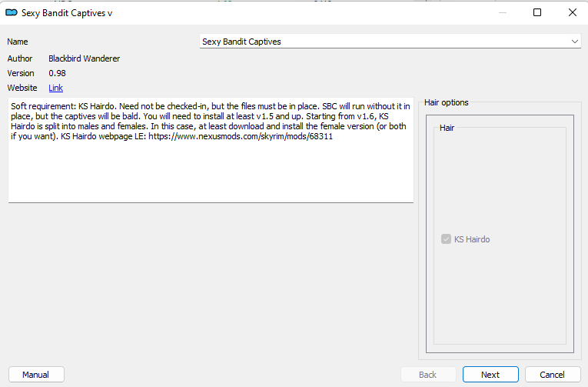Click the Blackbird Wanderer author text
The image size is (588, 387).
(x=84, y=58)
